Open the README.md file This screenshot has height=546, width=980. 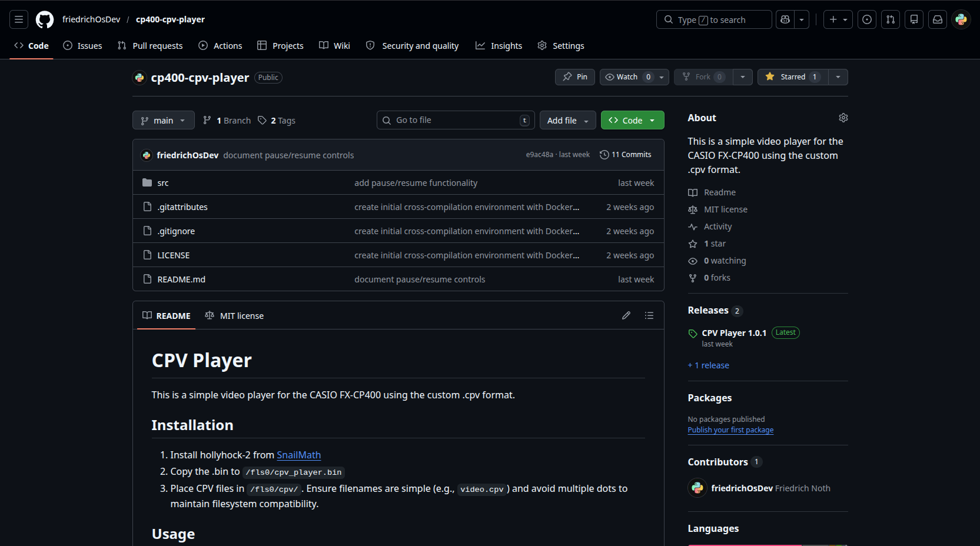[181, 279]
